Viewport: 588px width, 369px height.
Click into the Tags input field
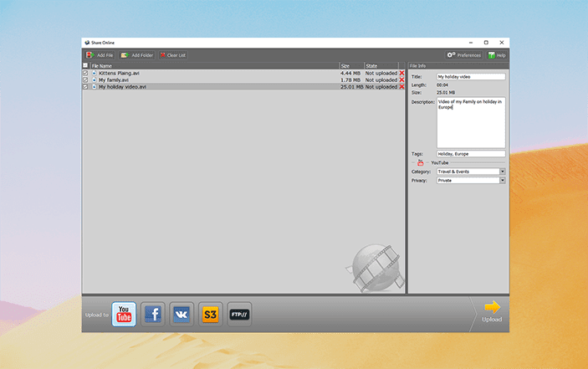[x=470, y=154]
